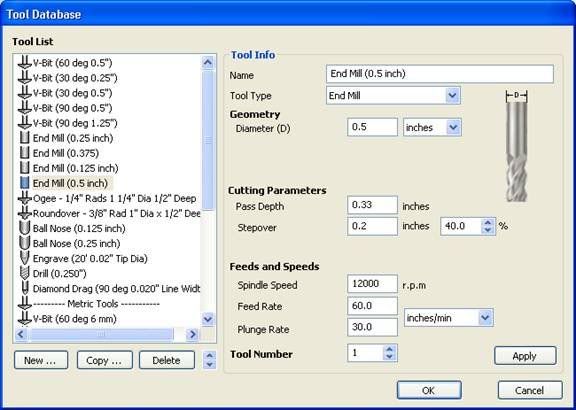
Task: Open the diameter units inches dropdown
Action: click(x=453, y=127)
